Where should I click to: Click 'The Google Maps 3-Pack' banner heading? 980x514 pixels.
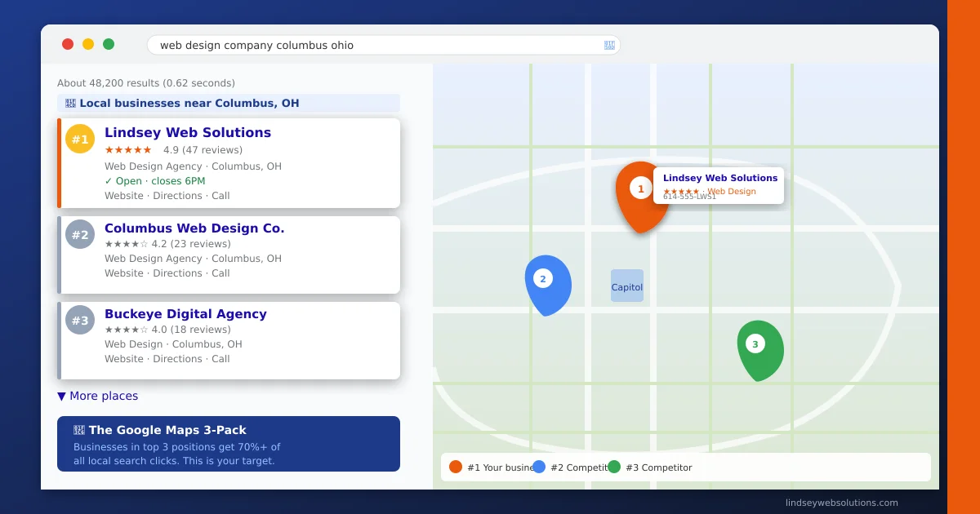point(160,430)
